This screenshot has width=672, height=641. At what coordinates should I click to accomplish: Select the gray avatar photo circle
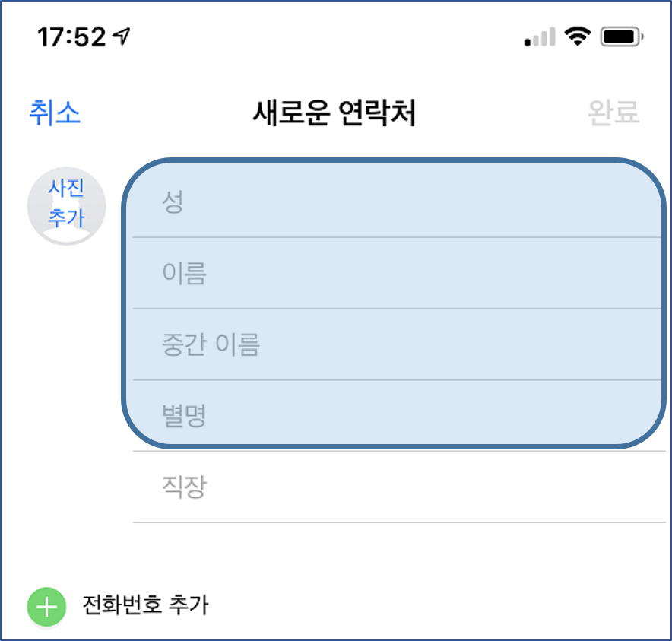(66, 206)
